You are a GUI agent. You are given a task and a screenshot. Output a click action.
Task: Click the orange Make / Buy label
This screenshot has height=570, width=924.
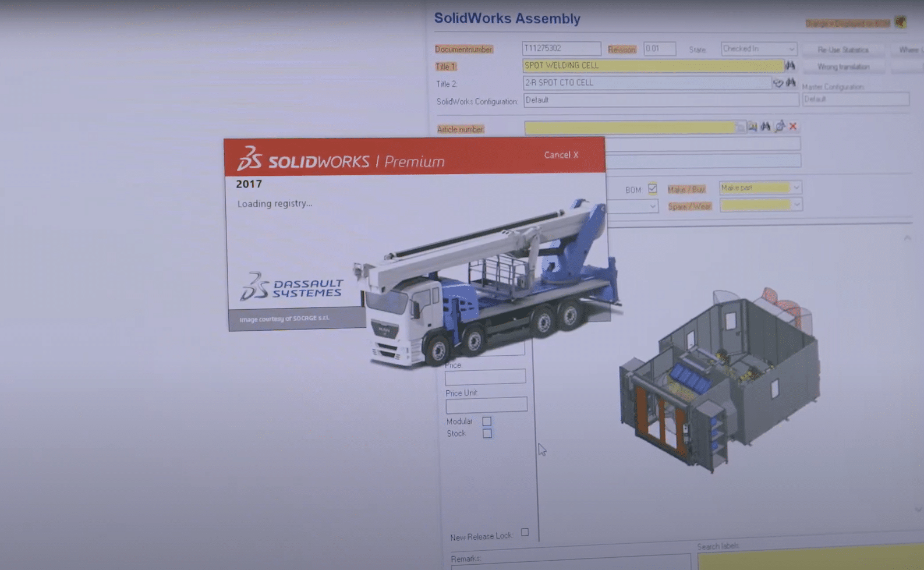coord(686,189)
